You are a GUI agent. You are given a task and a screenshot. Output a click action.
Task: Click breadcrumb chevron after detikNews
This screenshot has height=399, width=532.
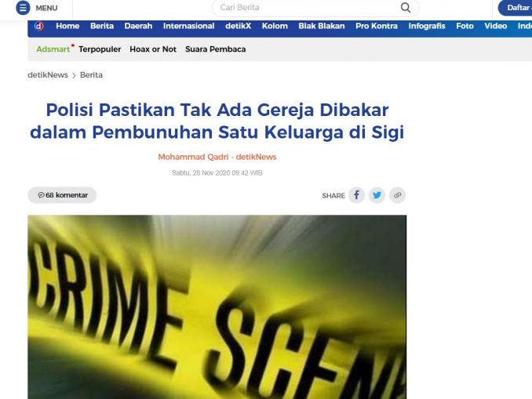[74, 75]
